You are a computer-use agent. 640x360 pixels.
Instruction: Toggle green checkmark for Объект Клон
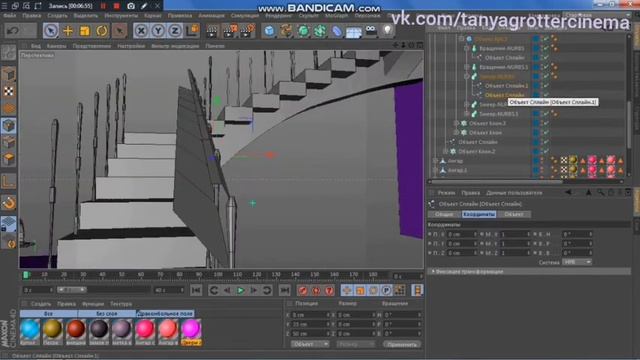point(546,133)
